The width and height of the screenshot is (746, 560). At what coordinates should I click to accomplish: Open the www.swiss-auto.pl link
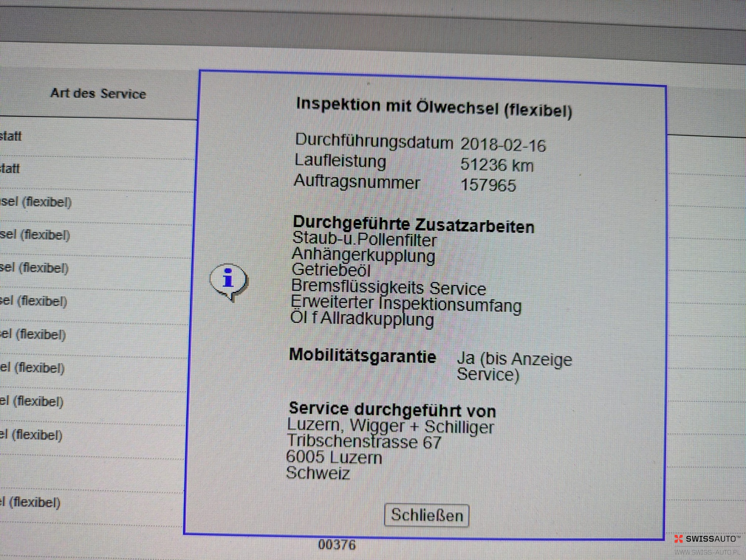tap(707, 552)
